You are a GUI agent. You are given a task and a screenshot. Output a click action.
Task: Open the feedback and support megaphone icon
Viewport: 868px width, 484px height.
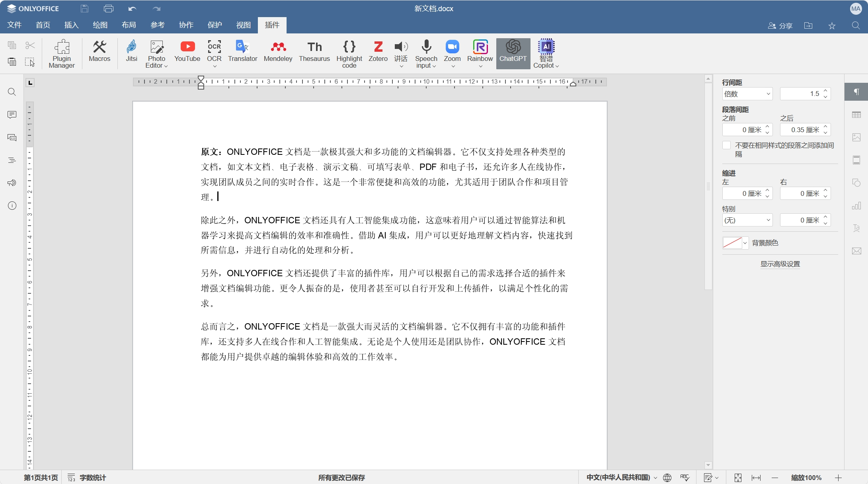[x=12, y=183]
